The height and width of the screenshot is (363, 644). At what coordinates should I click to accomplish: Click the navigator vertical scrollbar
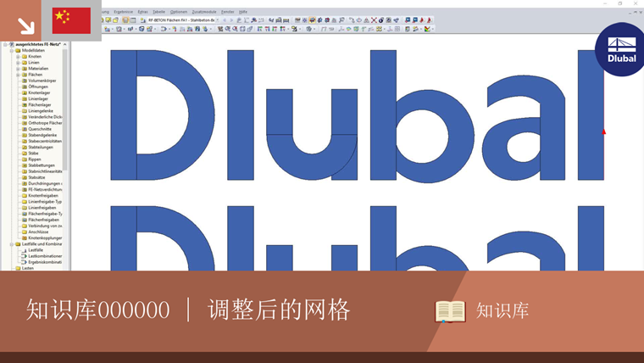(65, 109)
